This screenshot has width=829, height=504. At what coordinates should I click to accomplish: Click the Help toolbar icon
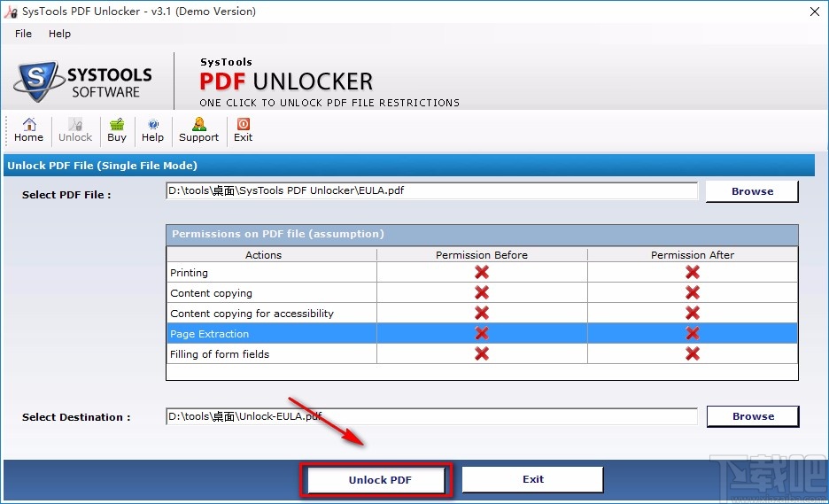153,130
